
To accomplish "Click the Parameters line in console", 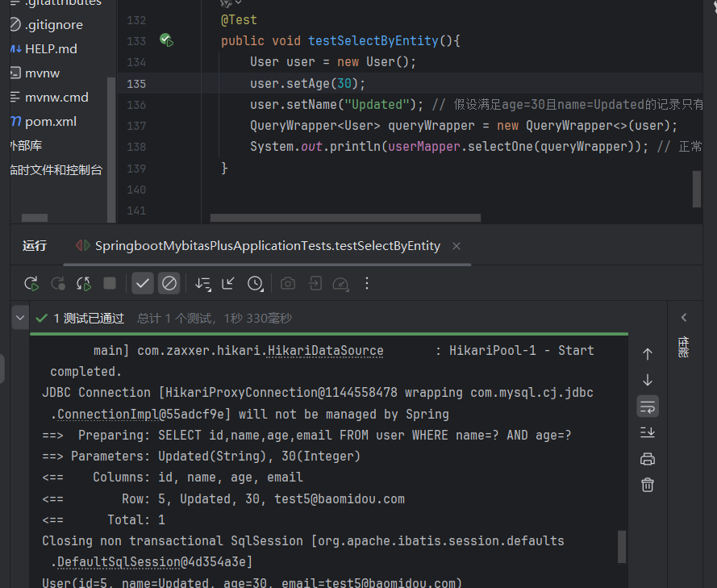I will tap(201, 457).
